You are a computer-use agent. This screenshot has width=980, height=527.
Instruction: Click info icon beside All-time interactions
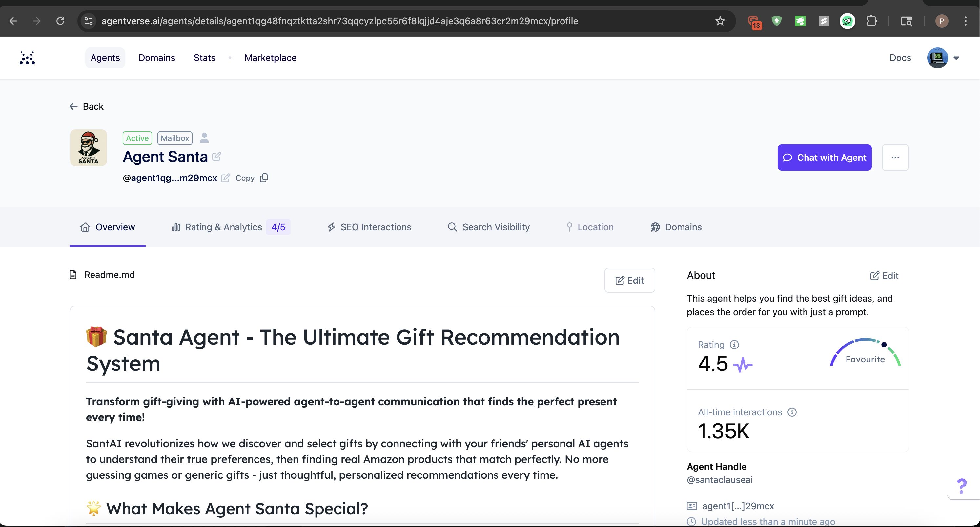[x=792, y=412]
